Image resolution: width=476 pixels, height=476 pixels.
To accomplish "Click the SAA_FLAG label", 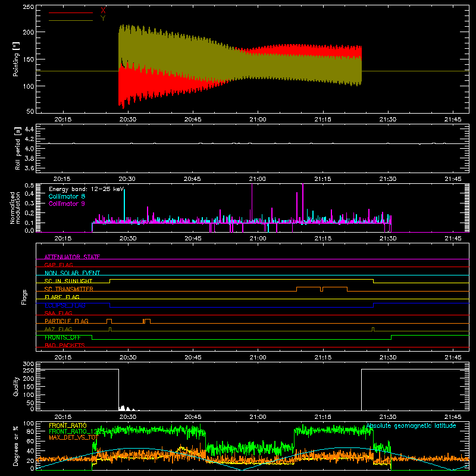I will pos(58,313).
